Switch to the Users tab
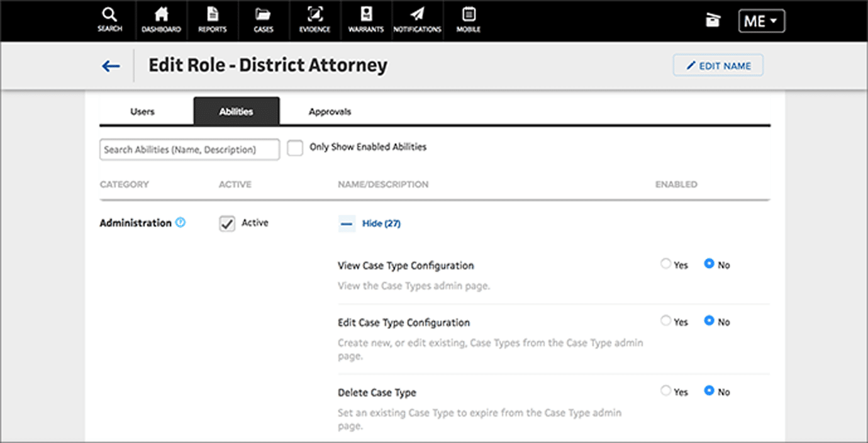Screen dimensions: 868x443 point(142,111)
